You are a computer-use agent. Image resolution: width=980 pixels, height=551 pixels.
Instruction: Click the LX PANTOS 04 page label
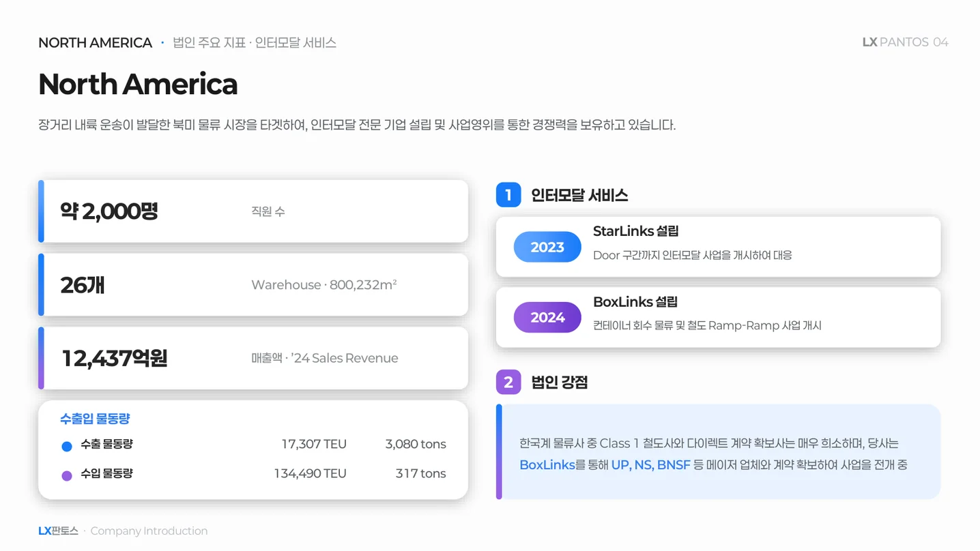click(905, 42)
